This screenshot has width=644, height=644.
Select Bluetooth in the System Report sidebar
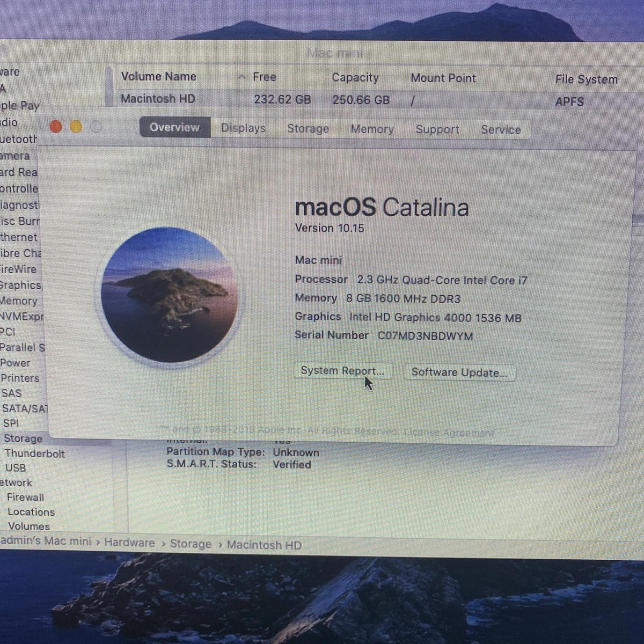coord(19,140)
